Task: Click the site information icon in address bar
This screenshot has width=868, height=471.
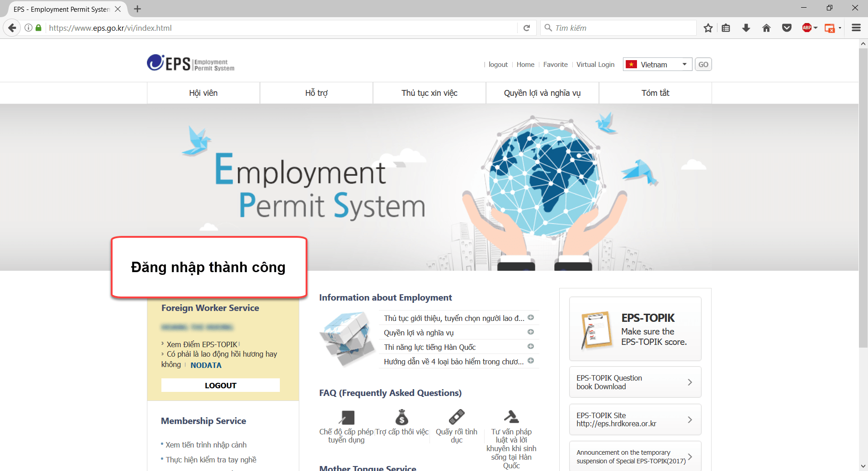Action: pyautogui.click(x=28, y=28)
